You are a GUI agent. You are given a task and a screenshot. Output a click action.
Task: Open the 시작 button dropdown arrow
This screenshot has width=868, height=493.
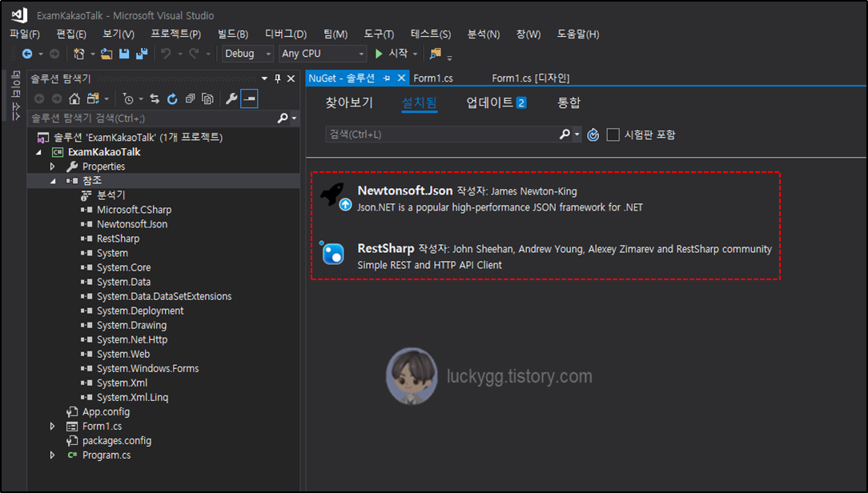415,54
